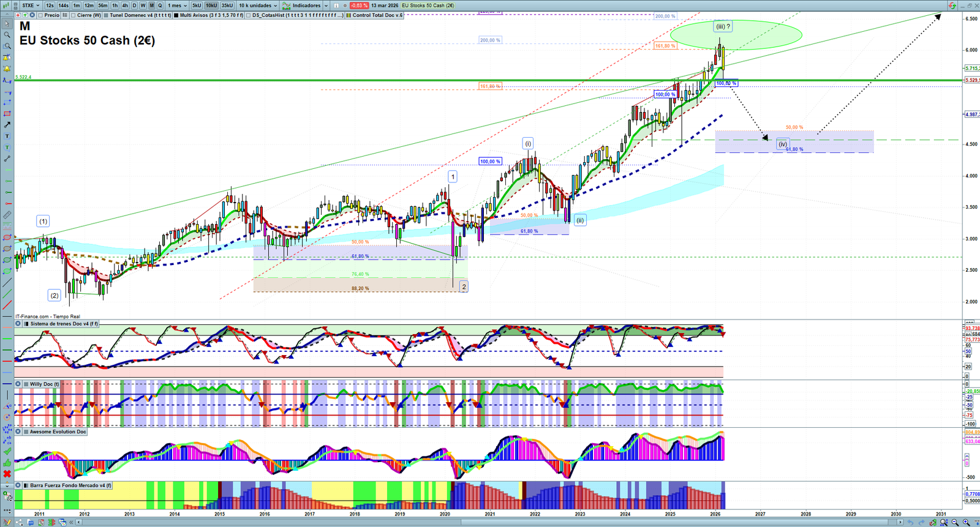Select the black arrow drawing tool
The height and width of the screenshot is (527, 980).
tap(7, 125)
